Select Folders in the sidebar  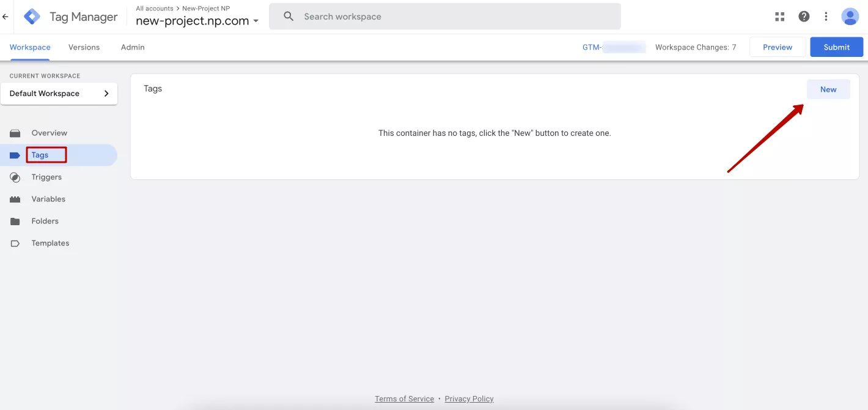tap(45, 222)
